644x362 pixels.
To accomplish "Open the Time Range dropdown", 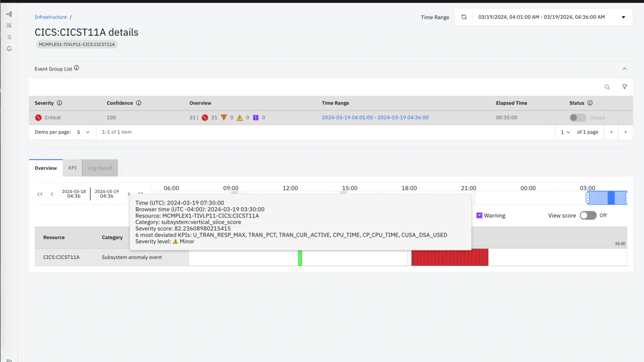I will click(x=623, y=17).
